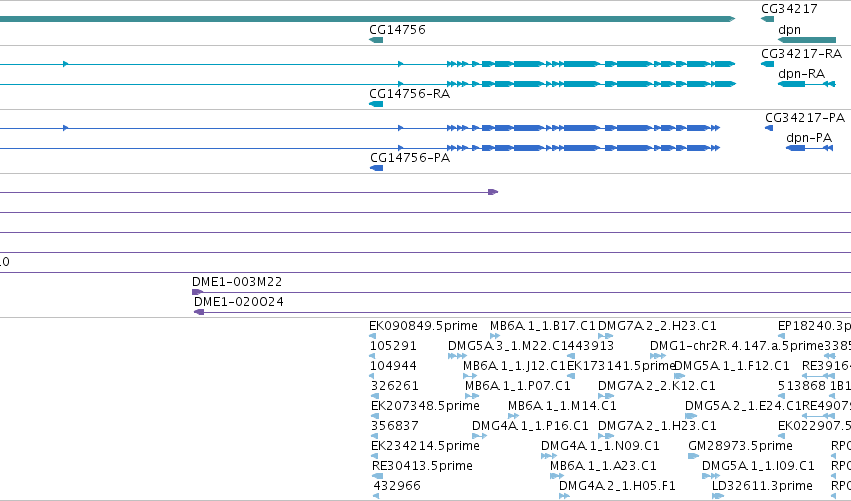Viewport: 851px width, 501px height.
Task: Click DMG4A.2_1.H05.F1 label
Action: [x=617, y=485]
